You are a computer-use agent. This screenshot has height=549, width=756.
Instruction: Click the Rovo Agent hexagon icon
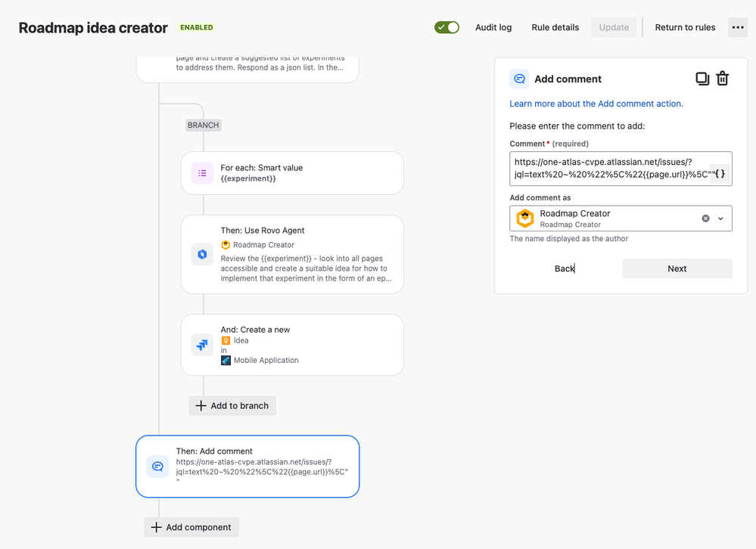click(203, 254)
